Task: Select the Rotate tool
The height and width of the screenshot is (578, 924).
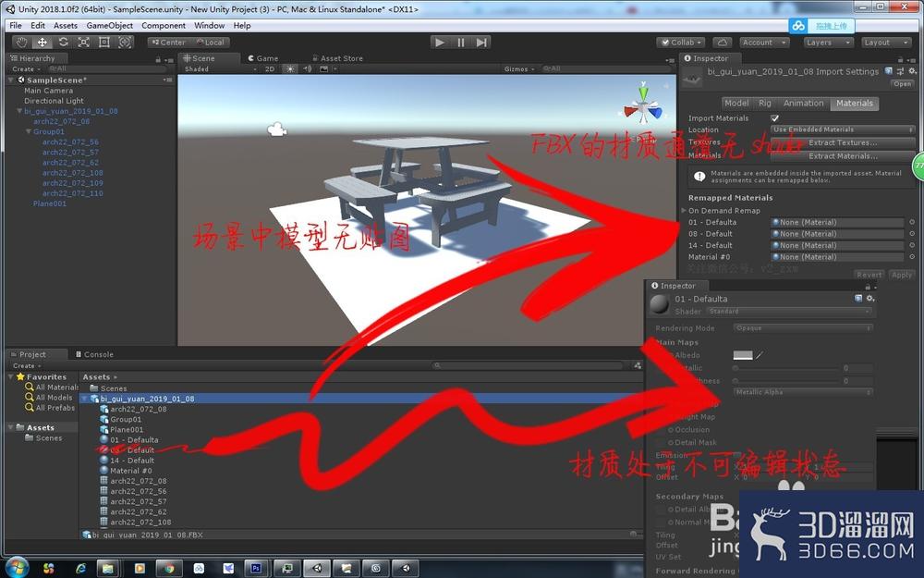Action: point(63,43)
